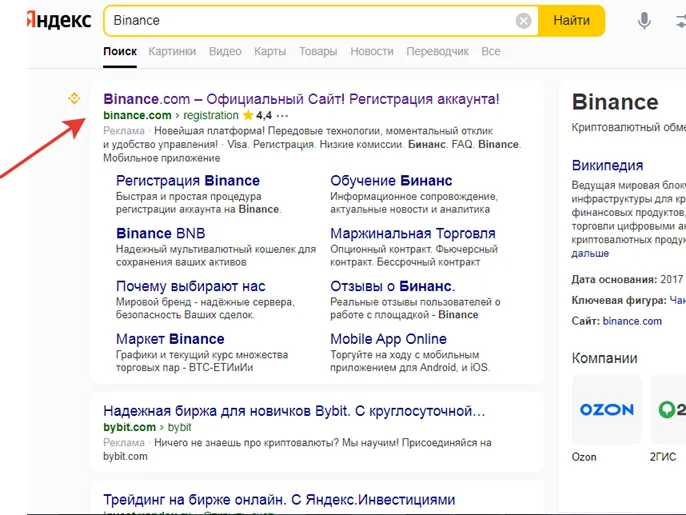
Task: Activate voice search microphone icon
Action: pos(644,21)
